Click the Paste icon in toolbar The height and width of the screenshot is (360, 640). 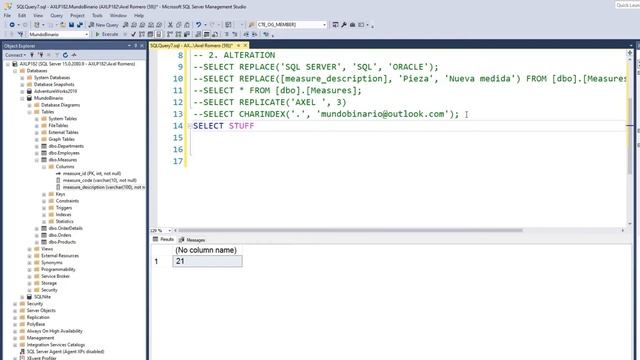coord(187,25)
